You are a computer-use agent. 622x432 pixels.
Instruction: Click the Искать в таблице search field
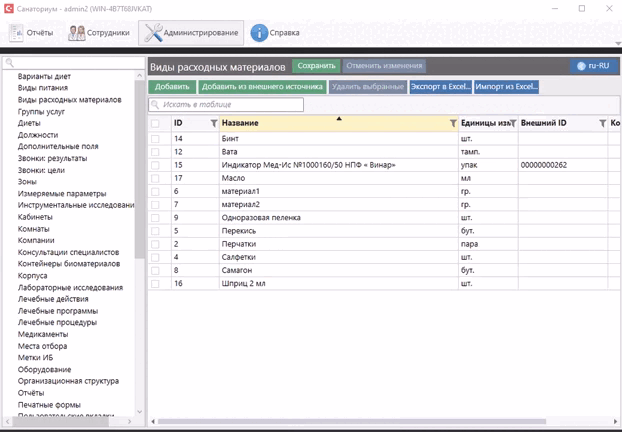(225, 104)
